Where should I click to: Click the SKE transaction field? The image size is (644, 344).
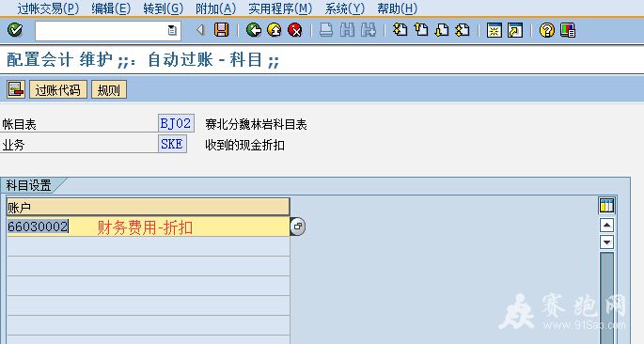click(172, 144)
